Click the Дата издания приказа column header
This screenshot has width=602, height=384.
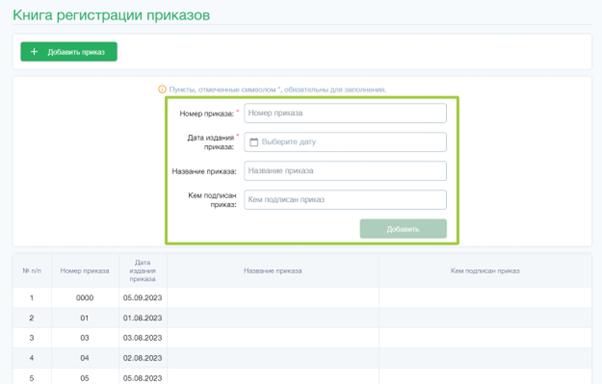142,271
